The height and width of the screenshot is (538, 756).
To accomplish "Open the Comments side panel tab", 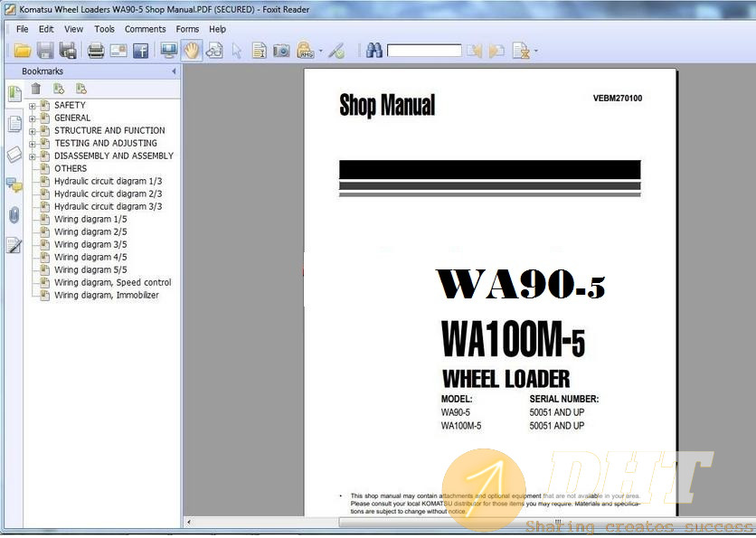I will tap(14, 185).
